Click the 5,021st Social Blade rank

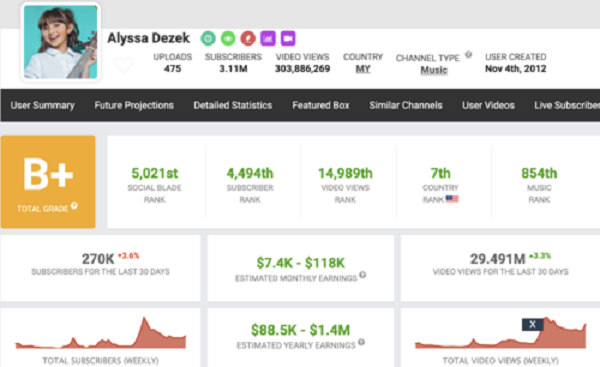(155, 173)
